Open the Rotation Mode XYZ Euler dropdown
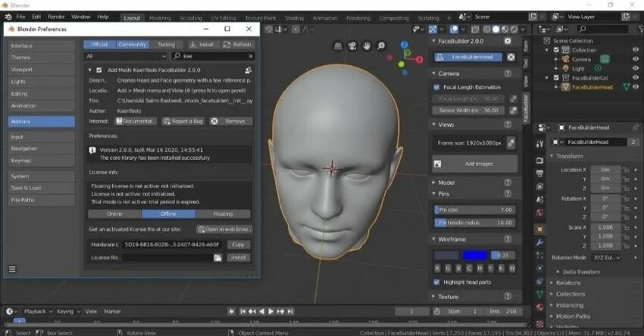The width and height of the screenshot is (644, 336). tap(606, 257)
